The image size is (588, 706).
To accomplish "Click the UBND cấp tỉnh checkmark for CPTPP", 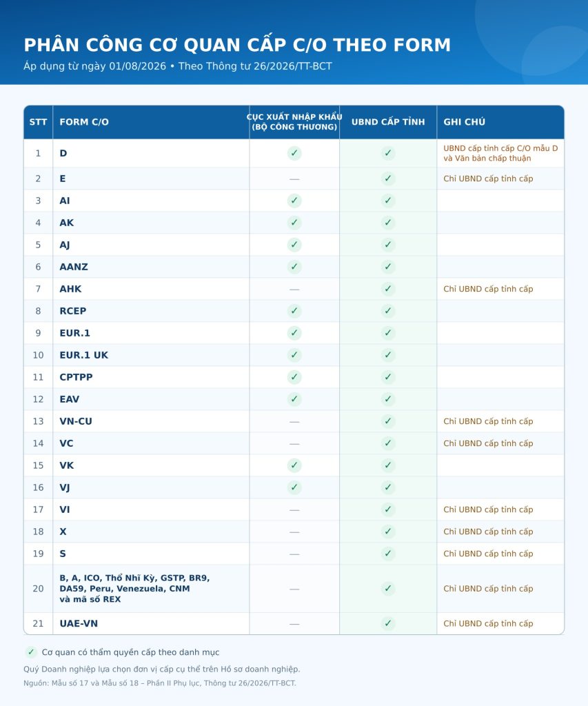I will tap(387, 377).
